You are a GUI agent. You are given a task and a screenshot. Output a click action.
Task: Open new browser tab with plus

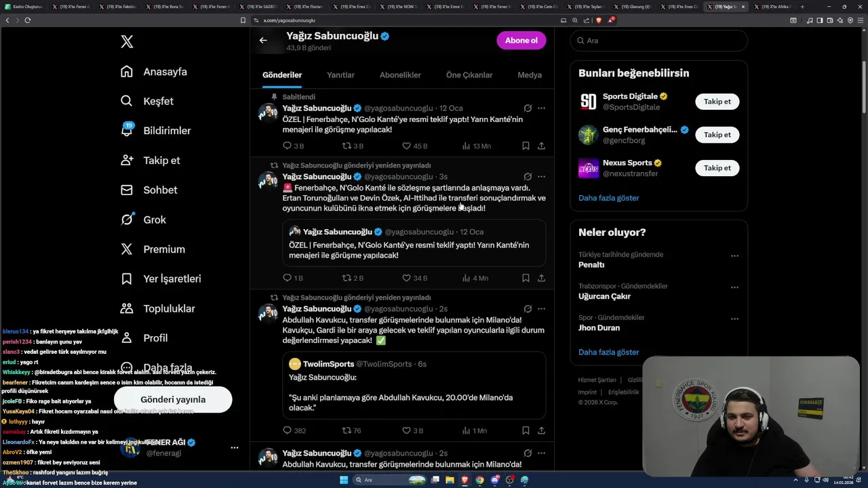tap(802, 7)
